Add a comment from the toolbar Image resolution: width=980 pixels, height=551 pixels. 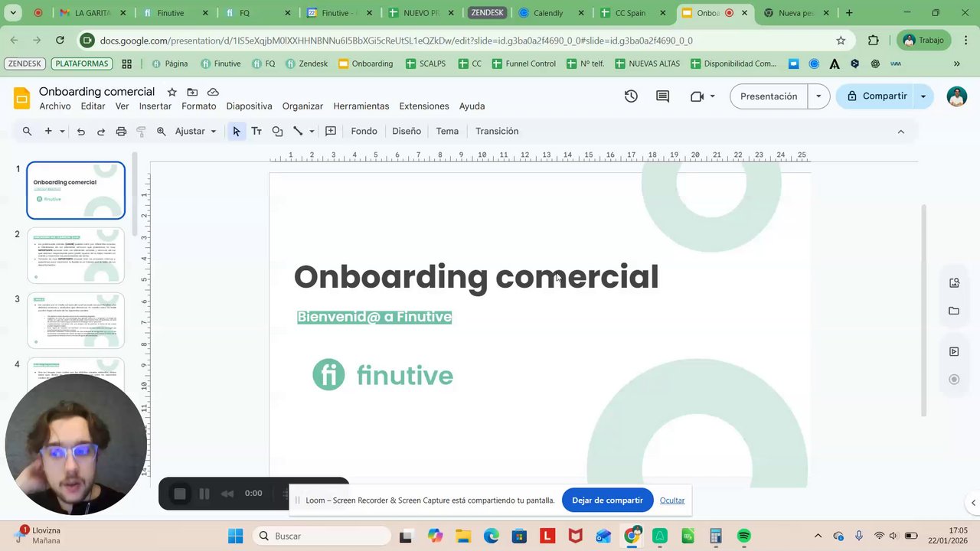tap(331, 132)
